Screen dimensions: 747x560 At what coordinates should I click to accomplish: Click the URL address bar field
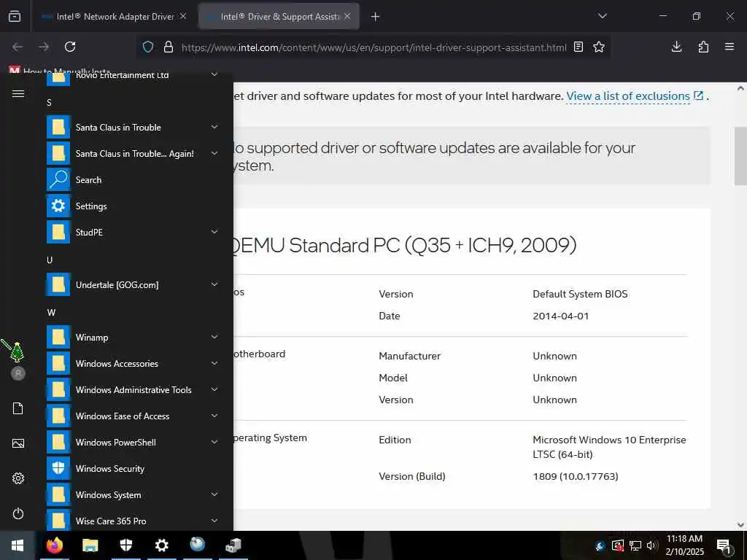point(373,47)
